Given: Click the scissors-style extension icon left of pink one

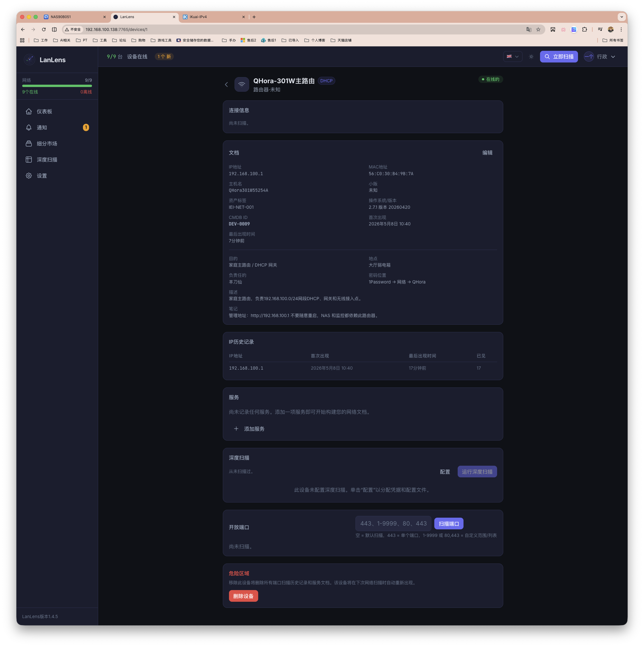Looking at the screenshot, I should (x=553, y=29).
